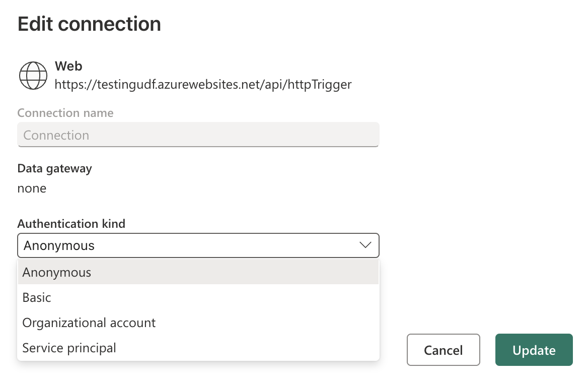Open the Authentication kind combo box
This screenshot has height=380, width=588.
pyautogui.click(x=198, y=245)
